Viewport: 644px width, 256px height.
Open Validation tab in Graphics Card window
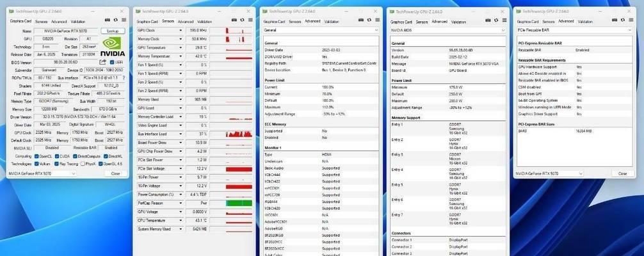click(x=77, y=21)
